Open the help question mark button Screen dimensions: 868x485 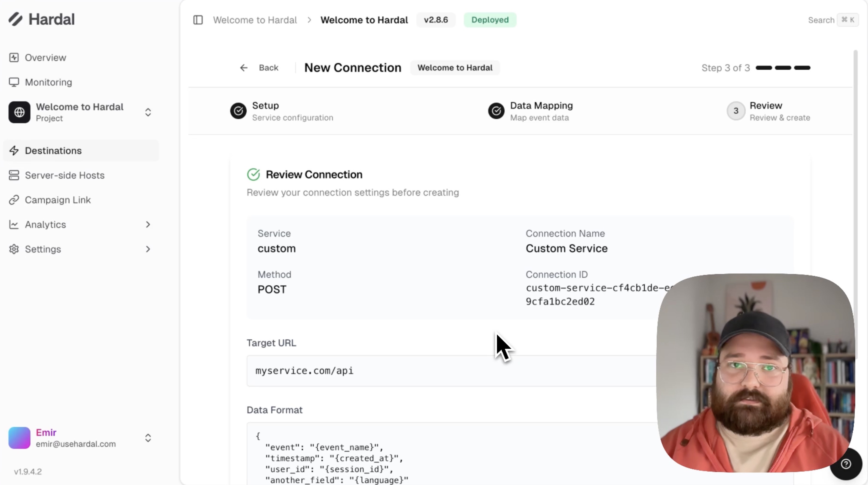coord(846,464)
